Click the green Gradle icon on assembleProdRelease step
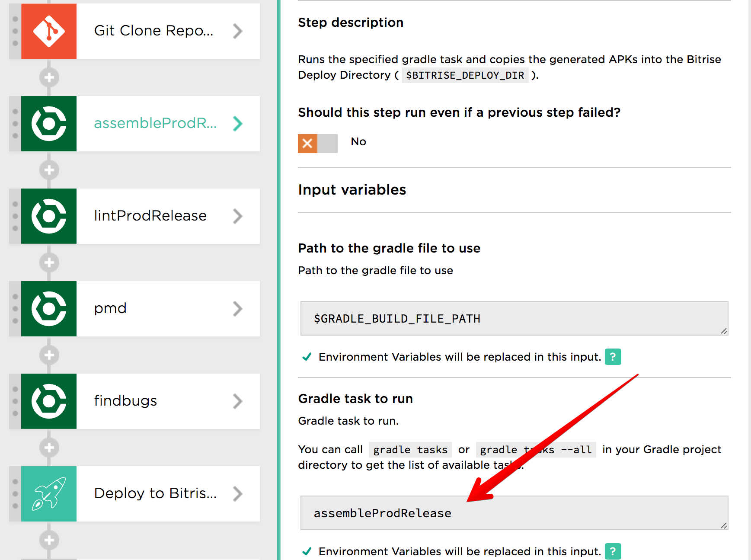This screenshot has height=560, width=751. pos(48,124)
